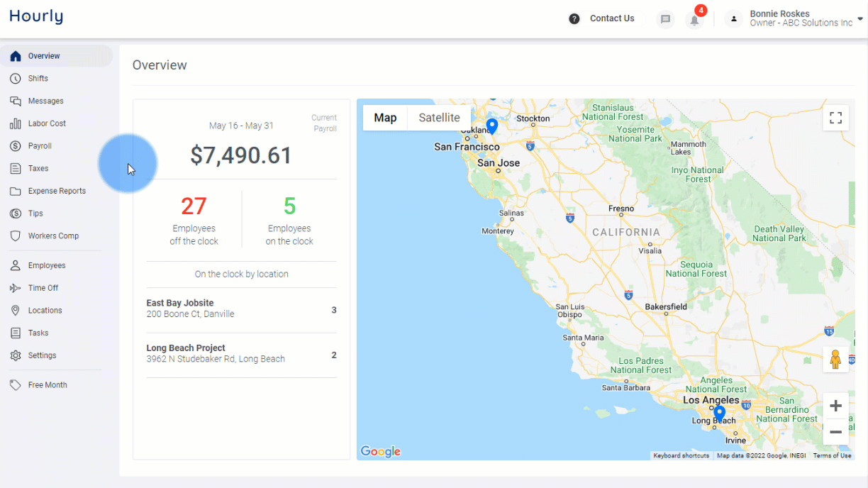Click the $7,490.61 payroll amount
Screen dimensions: 868x488
241,155
